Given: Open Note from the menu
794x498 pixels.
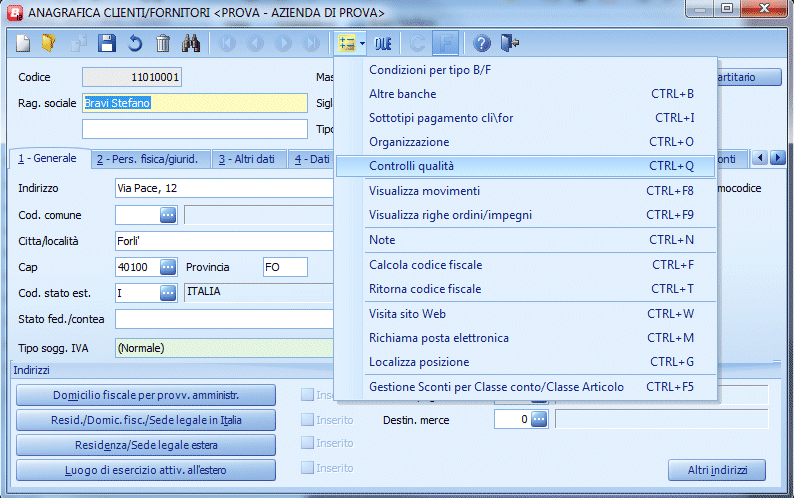Looking at the screenshot, I should click(525, 240).
